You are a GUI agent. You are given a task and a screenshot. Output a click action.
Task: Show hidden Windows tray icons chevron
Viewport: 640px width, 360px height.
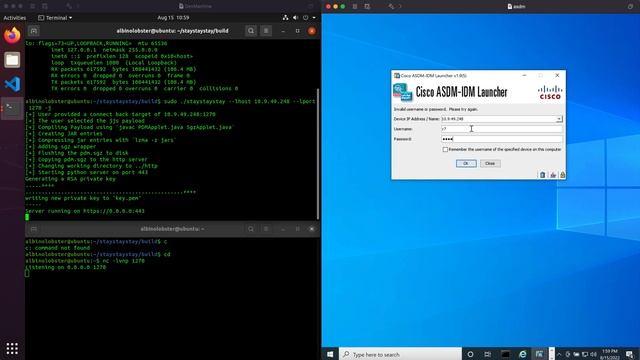(x=559, y=354)
